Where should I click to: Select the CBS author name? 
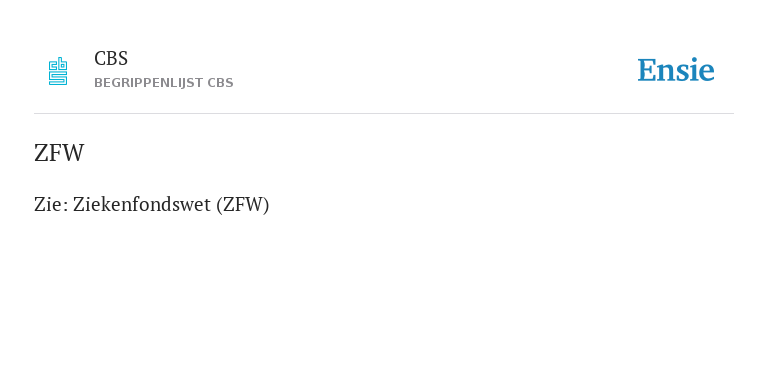(x=111, y=58)
